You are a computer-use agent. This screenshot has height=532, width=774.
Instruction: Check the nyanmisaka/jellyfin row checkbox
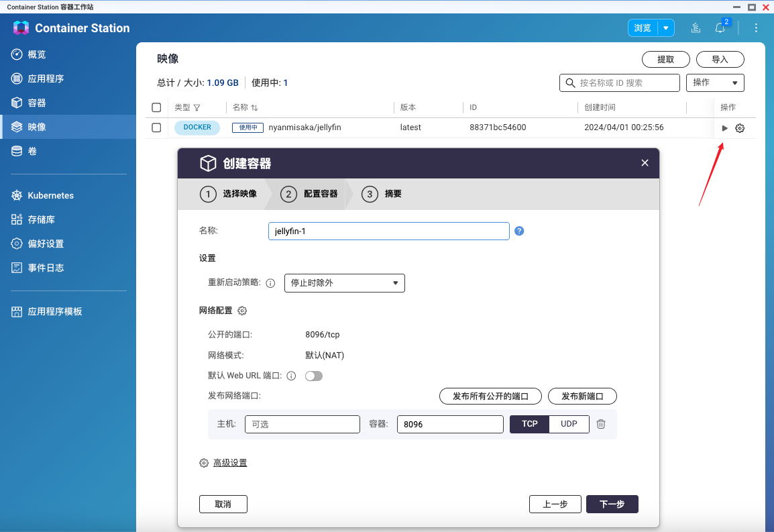point(156,127)
